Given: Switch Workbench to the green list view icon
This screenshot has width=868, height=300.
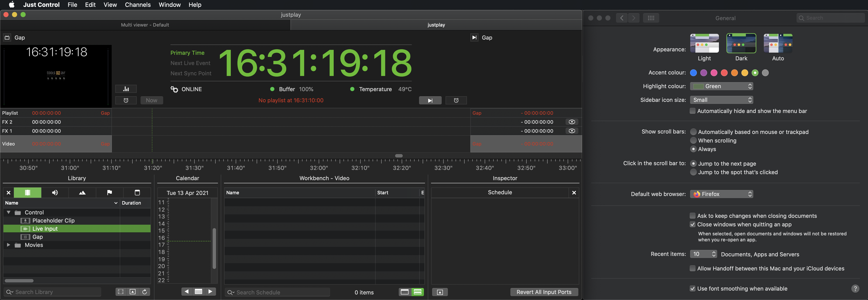Looking at the screenshot, I should [x=418, y=292].
